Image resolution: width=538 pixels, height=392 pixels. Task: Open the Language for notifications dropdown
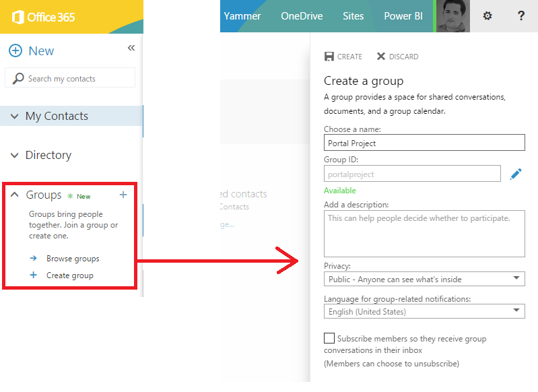click(x=424, y=311)
